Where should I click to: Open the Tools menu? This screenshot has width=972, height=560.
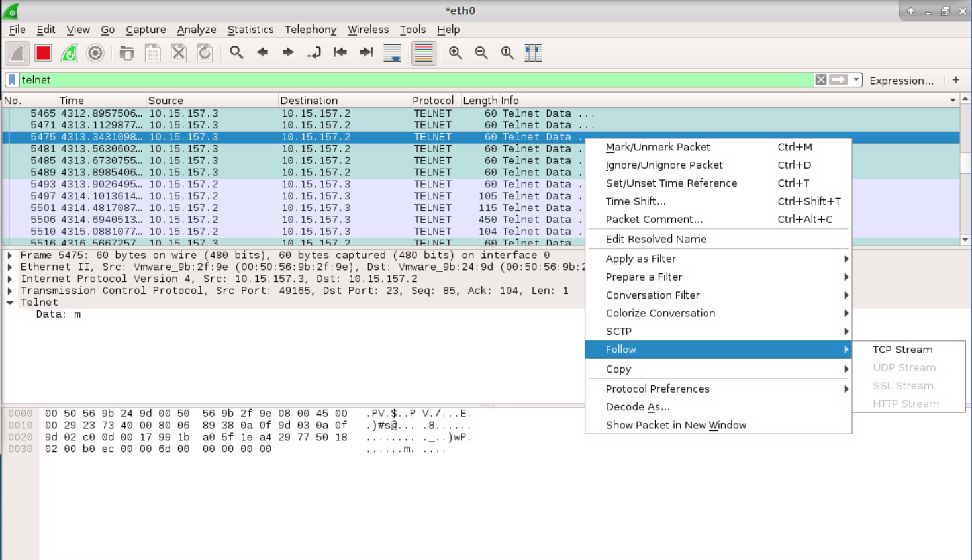(x=413, y=30)
